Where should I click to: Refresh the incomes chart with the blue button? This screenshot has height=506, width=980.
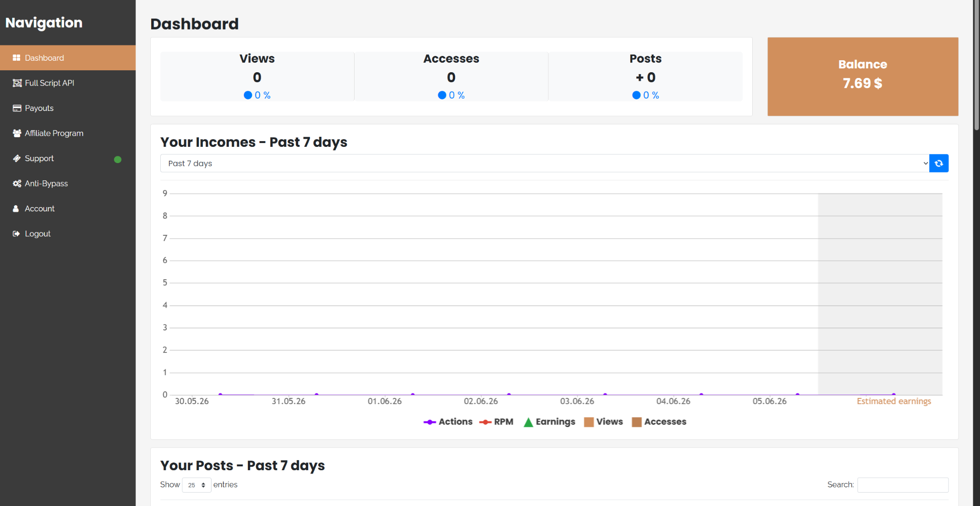click(x=939, y=163)
